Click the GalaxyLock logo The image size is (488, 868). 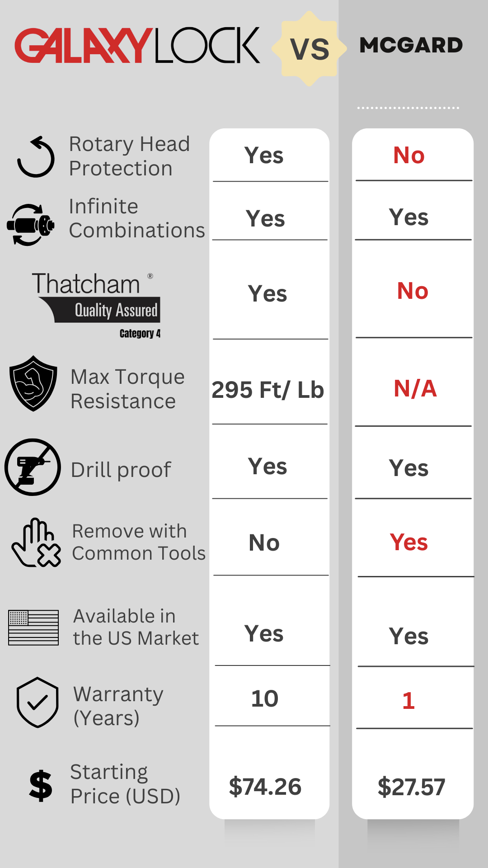point(137,46)
